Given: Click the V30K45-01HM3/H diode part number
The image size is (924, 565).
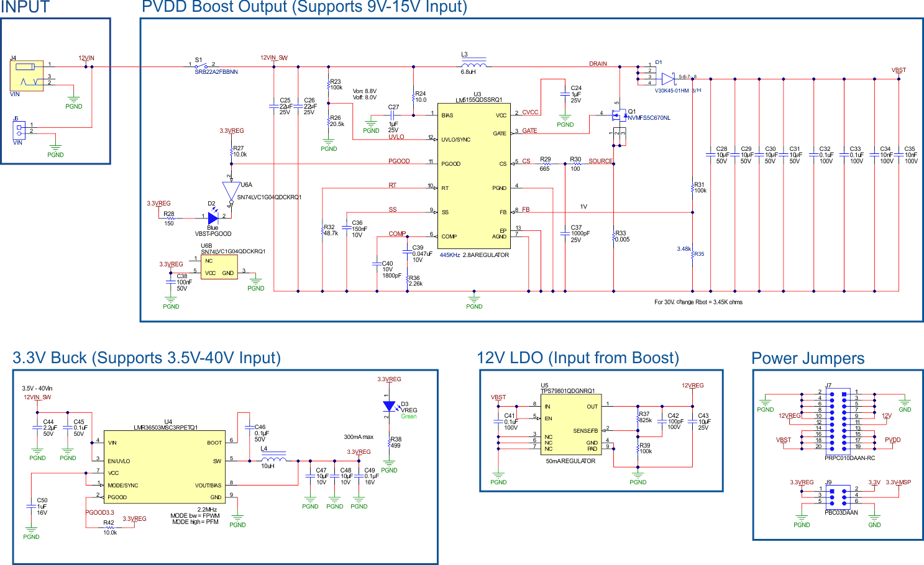Looking at the screenshot, I should tap(678, 91).
